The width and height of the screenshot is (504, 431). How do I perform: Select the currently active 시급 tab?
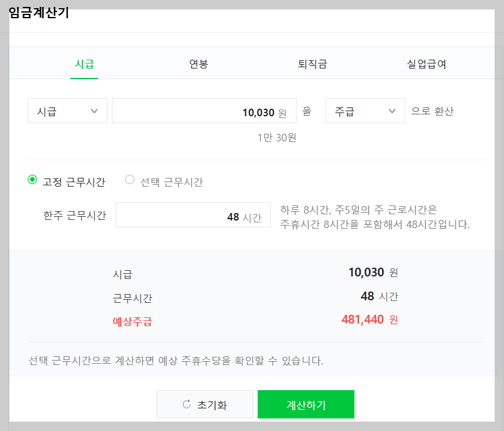click(84, 63)
